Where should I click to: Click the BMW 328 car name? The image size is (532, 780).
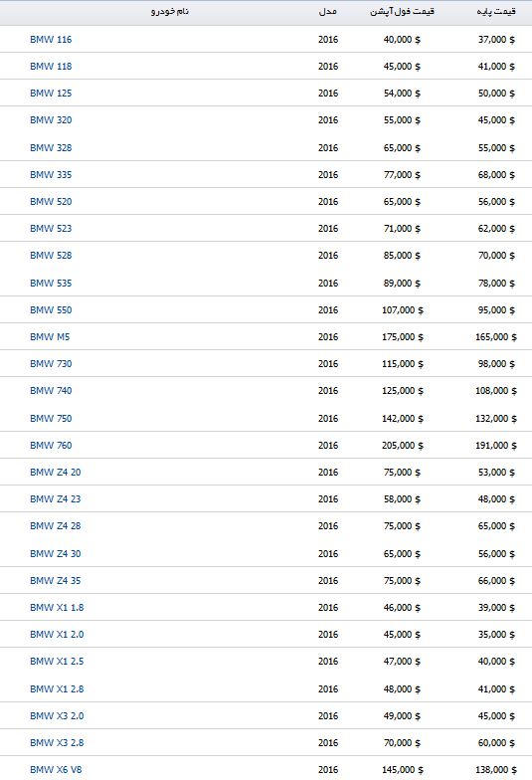(x=51, y=147)
